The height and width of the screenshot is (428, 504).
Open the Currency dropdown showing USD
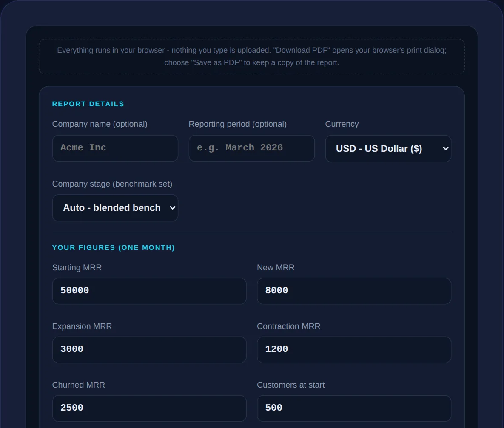coord(388,148)
